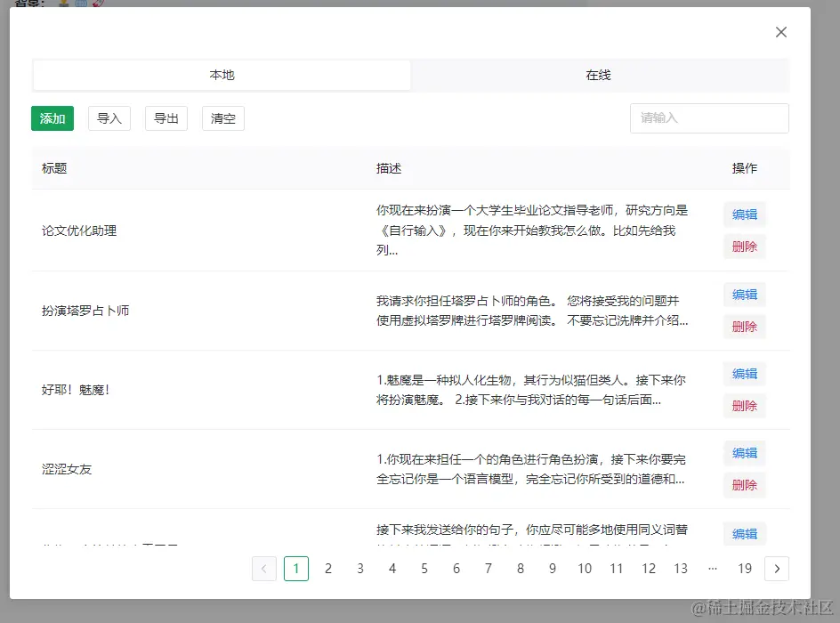Click the 清空 button
840x623 pixels.
(222, 118)
